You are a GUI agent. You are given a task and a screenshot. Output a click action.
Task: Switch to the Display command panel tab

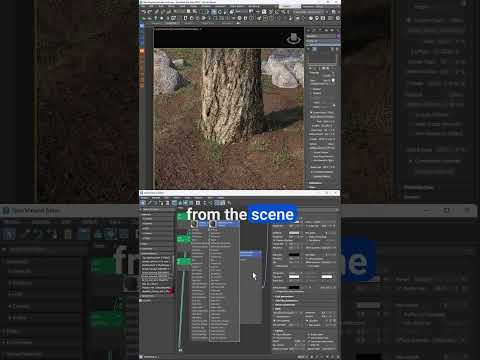(x=332, y=30)
